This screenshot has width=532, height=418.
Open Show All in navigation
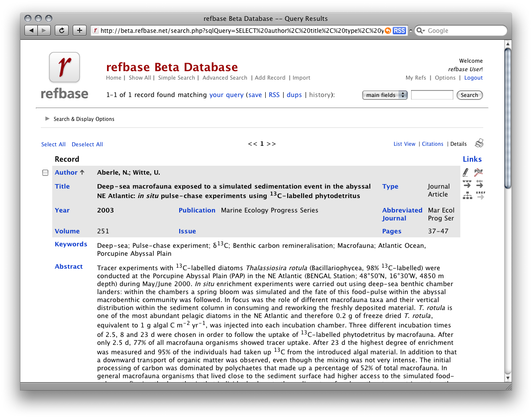point(140,78)
